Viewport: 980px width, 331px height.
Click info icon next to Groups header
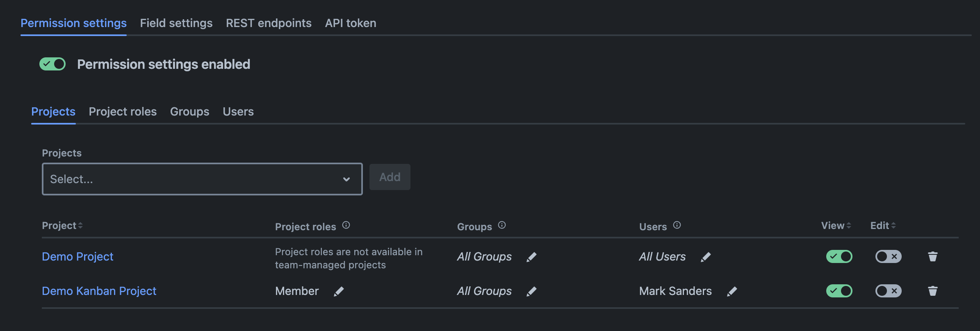tap(502, 225)
